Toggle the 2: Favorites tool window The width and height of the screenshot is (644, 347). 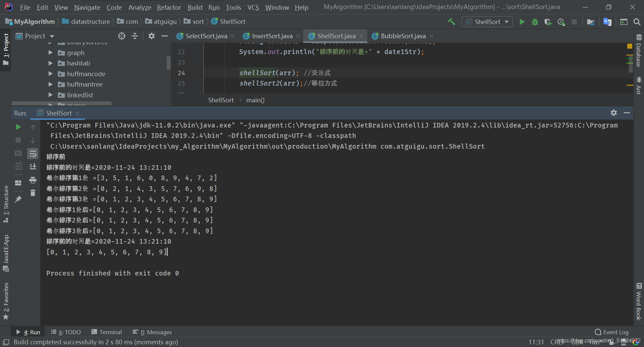pos(6,301)
